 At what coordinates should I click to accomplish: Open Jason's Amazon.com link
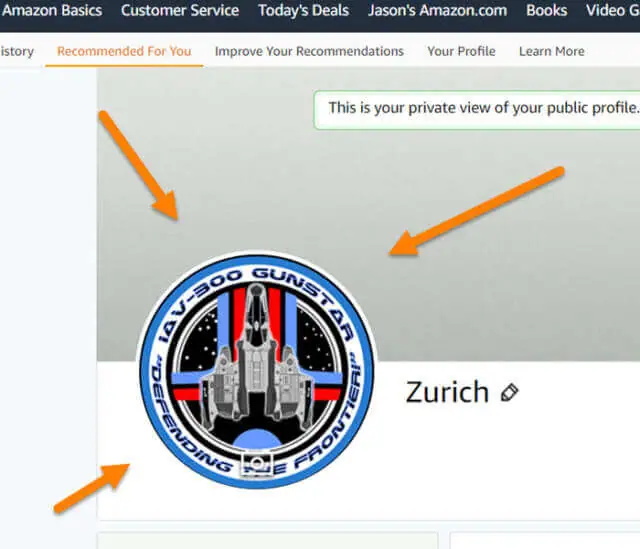coord(437,10)
